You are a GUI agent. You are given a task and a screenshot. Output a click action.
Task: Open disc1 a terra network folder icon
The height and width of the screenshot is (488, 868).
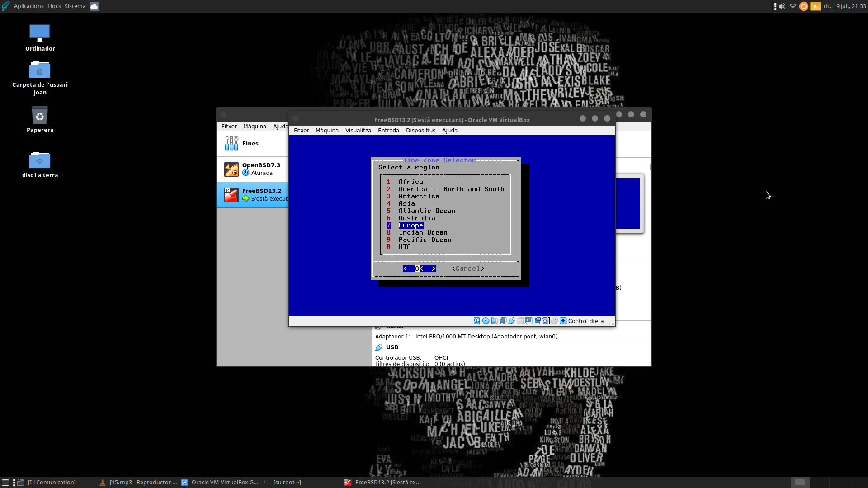pyautogui.click(x=40, y=164)
